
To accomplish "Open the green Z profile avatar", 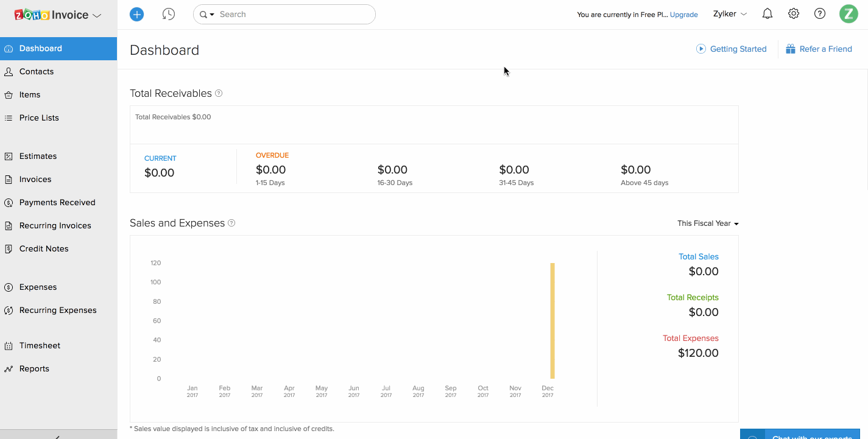I will pos(849,14).
